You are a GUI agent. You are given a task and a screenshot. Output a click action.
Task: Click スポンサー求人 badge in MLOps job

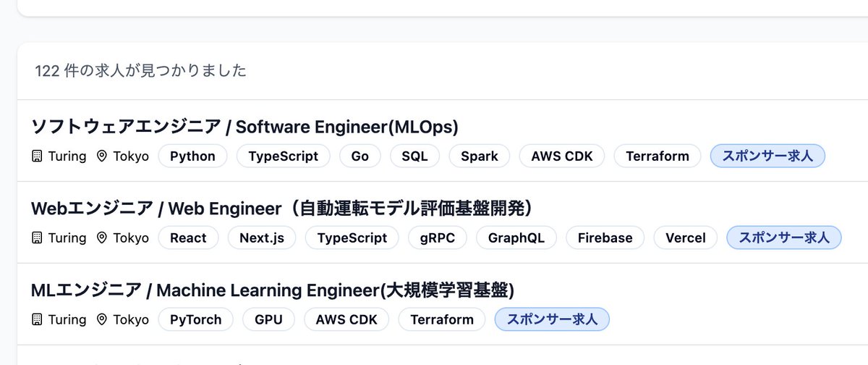767,156
